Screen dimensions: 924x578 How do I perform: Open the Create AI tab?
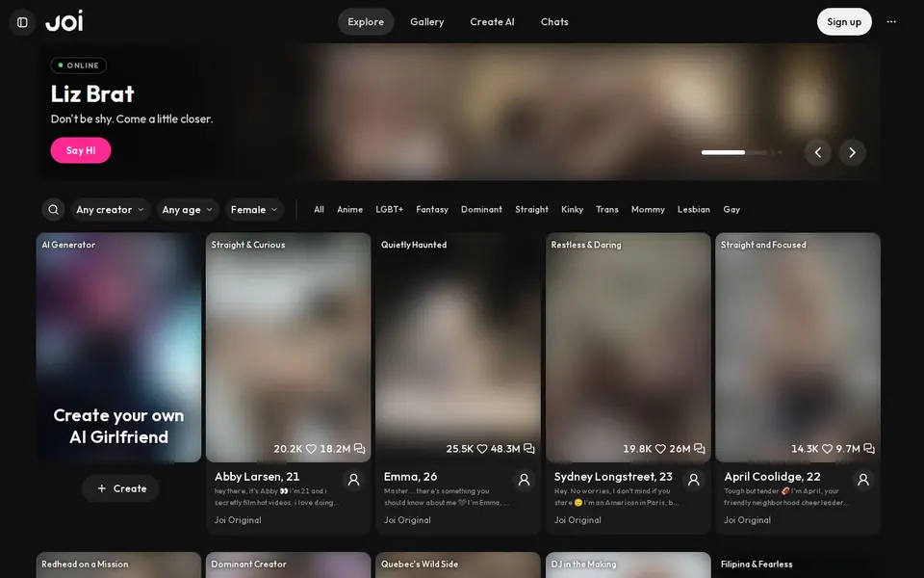coord(492,22)
